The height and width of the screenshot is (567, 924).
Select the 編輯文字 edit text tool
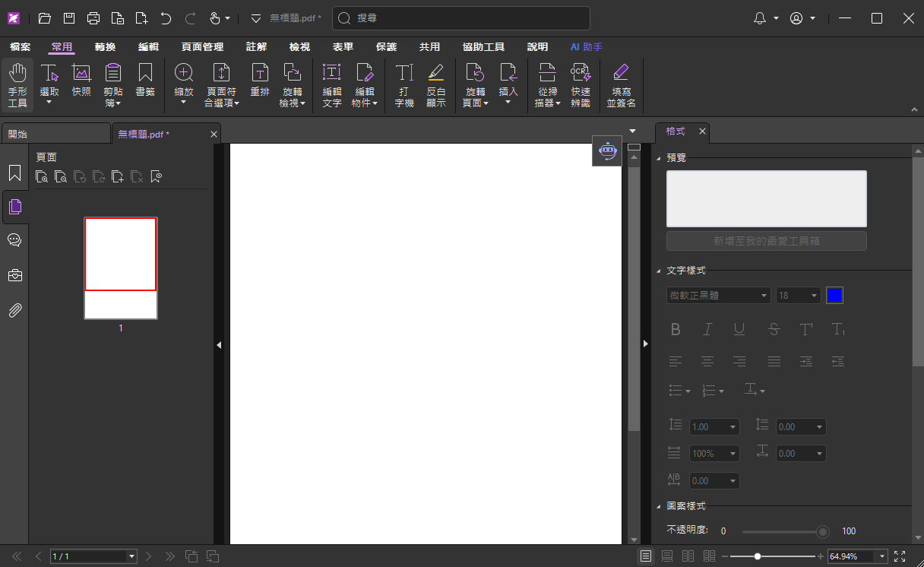(332, 84)
